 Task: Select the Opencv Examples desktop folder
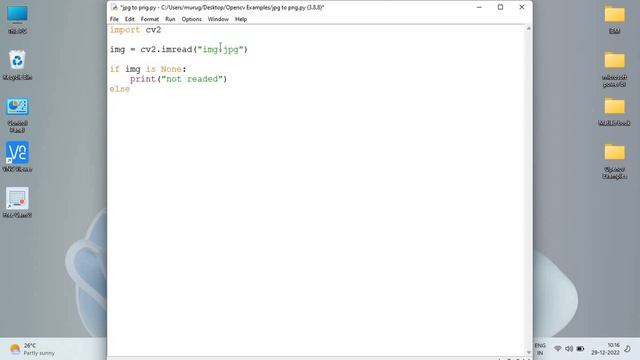click(614, 161)
